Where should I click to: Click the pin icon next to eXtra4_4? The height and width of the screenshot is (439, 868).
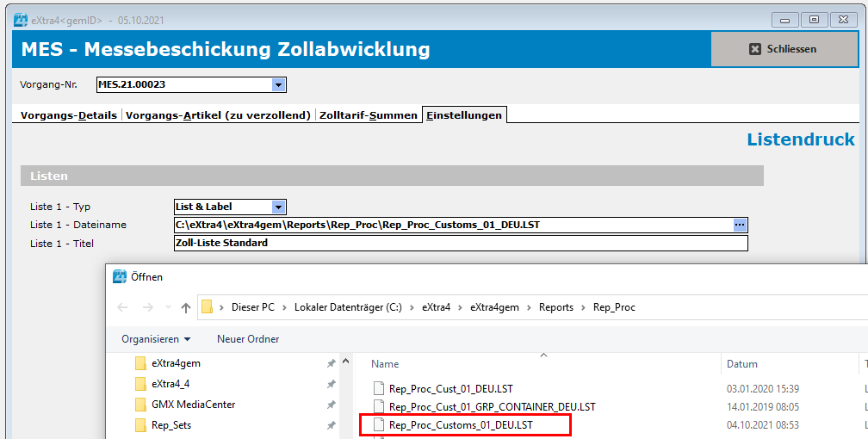331,384
